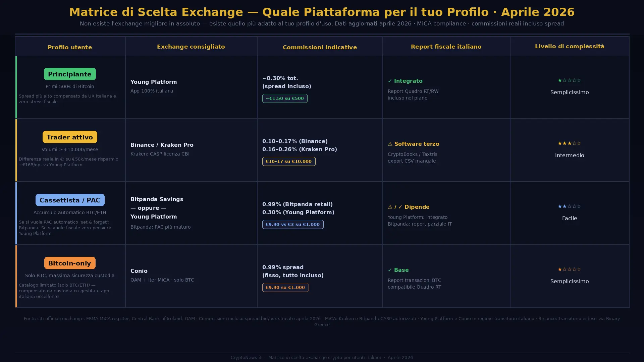Click the Young Platform exchange name
Screen dimensions: 644x362
tap(153, 82)
